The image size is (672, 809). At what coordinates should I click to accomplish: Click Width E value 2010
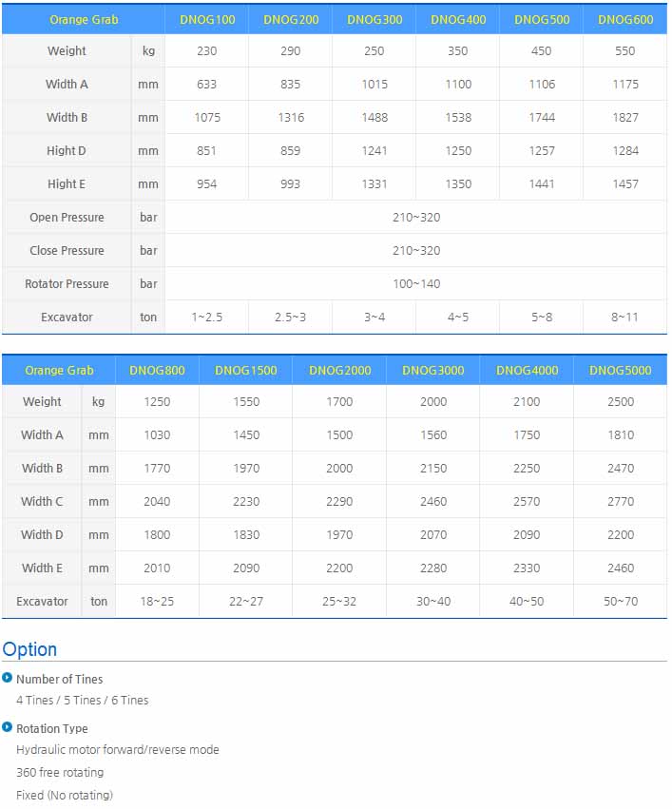[x=157, y=568]
